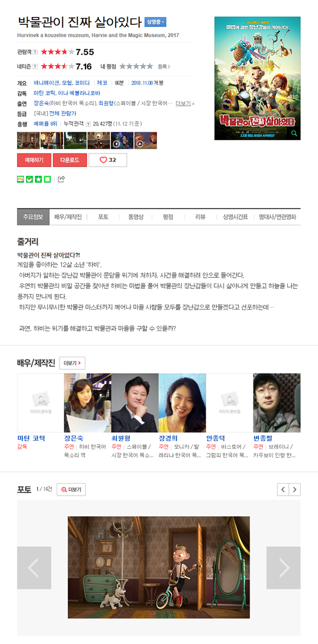Click the heart like button showing 32
The height and width of the screenshot is (644, 318).
pyautogui.click(x=108, y=160)
